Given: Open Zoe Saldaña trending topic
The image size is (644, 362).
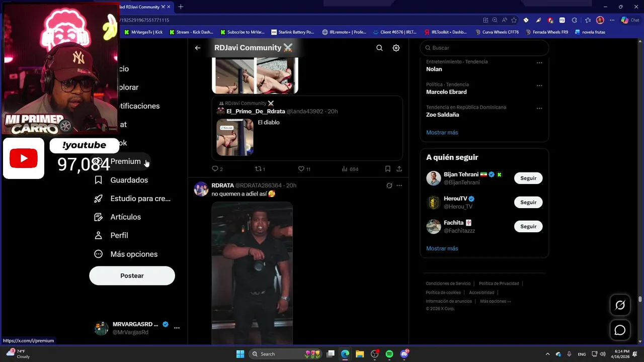Looking at the screenshot, I should pos(443,115).
